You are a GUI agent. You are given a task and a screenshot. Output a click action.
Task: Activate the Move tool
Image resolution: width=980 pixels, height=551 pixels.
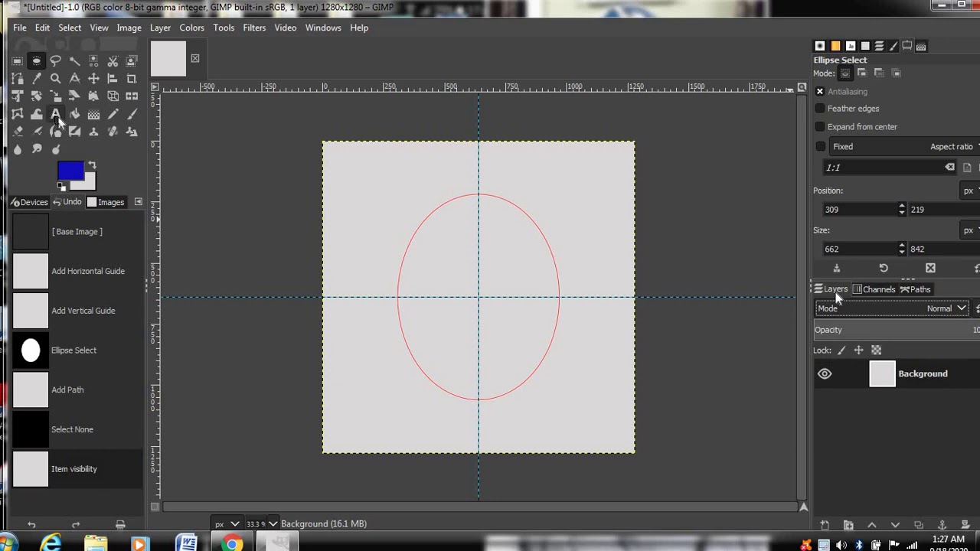(93, 79)
